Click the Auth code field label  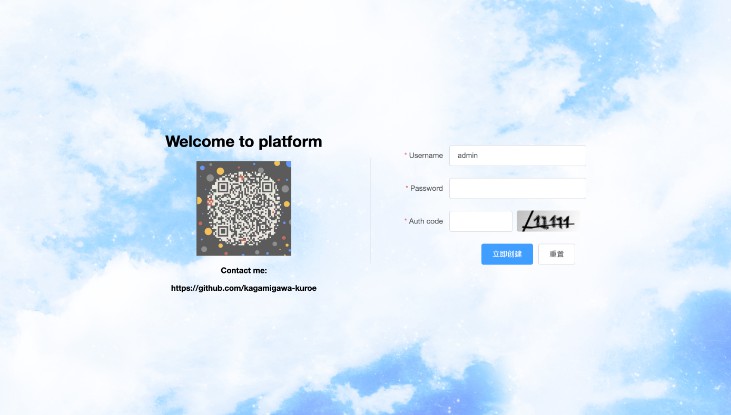click(426, 221)
